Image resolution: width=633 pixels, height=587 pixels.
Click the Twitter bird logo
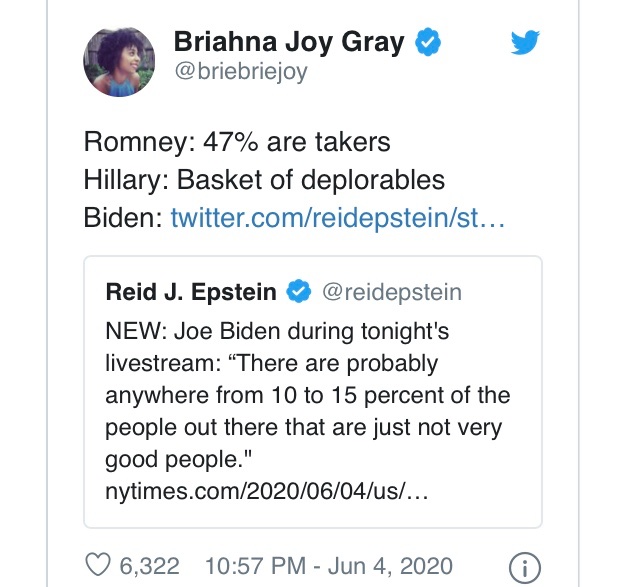click(525, 44)
